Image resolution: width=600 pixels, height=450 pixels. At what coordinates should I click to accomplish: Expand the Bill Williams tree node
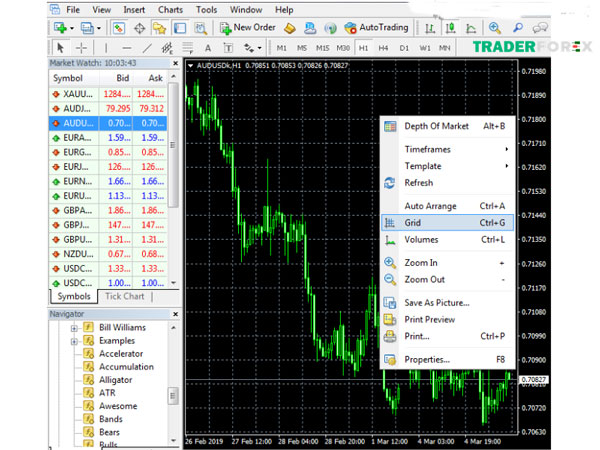(x=74, y=328)
